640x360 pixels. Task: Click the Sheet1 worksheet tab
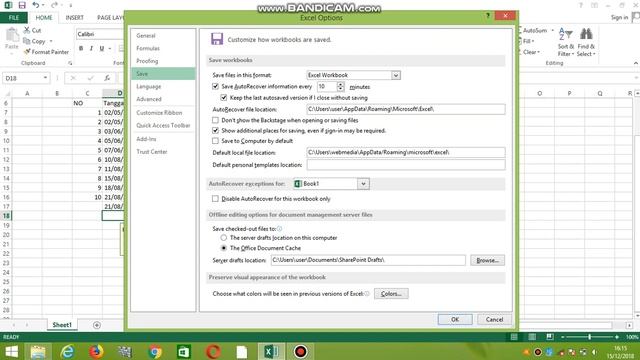click(x=62, y=325)
